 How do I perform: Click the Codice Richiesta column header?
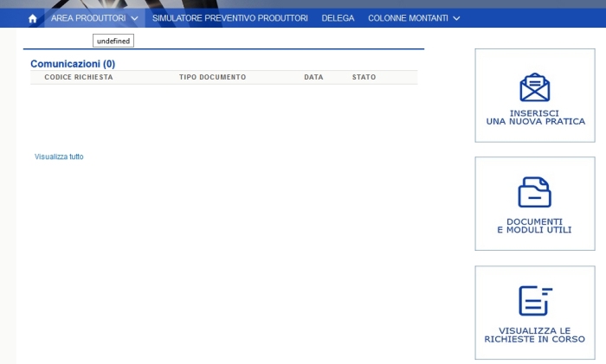79,77
